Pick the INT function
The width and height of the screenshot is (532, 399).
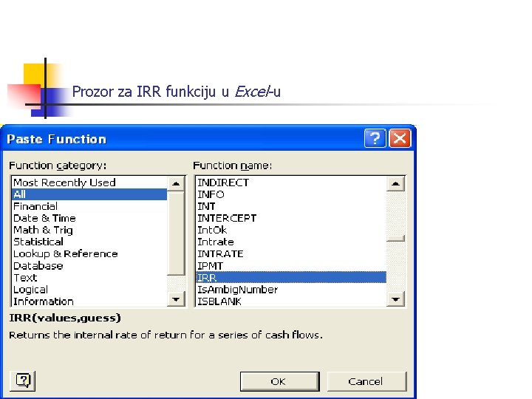[x=291, y=206]
